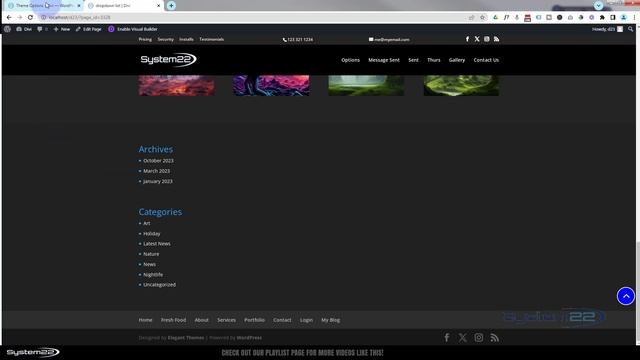Click Edit Page in admin bar
This screenshot has height=360, width=640.
[89, 29]
